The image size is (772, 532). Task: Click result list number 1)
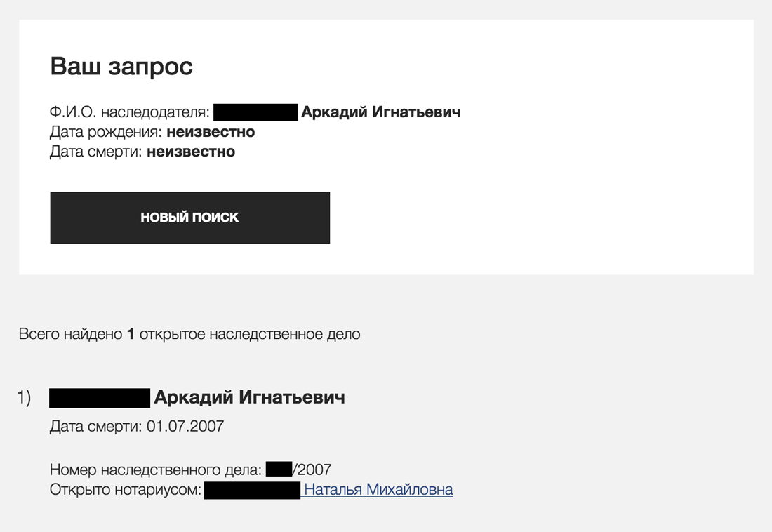click(x=24, y=398)
